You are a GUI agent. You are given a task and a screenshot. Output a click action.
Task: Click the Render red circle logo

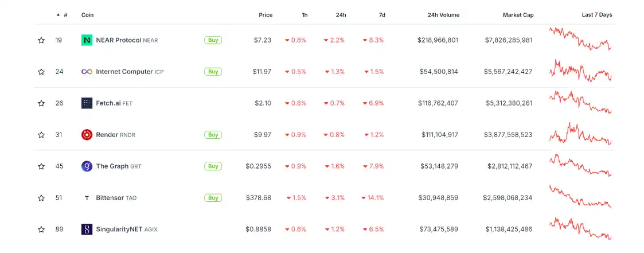point(87,135)
